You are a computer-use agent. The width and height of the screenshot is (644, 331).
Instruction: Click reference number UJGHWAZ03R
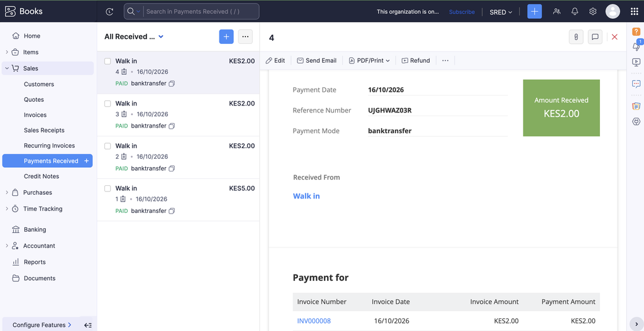(389, 111)
